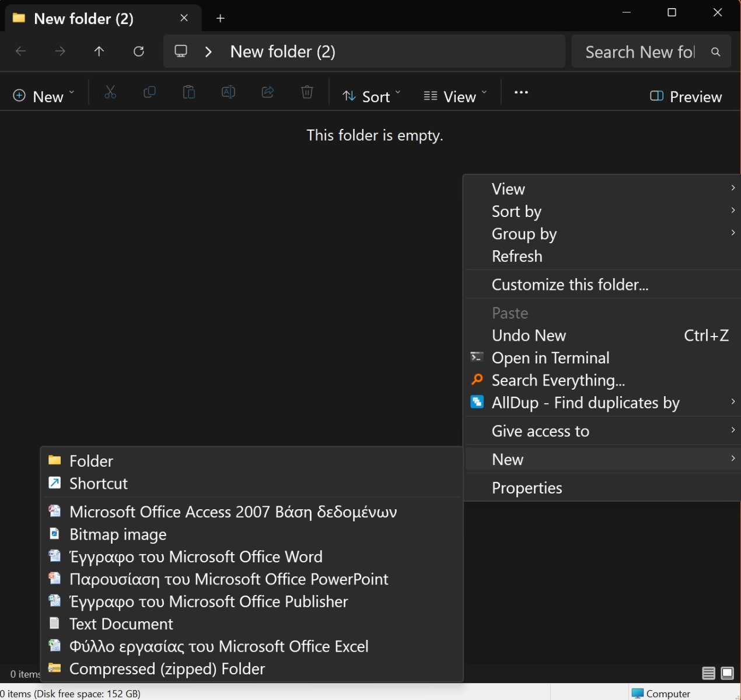Go back with the left arrow
This screenshot has width=741, height=700.
click(x=21, y=51)
